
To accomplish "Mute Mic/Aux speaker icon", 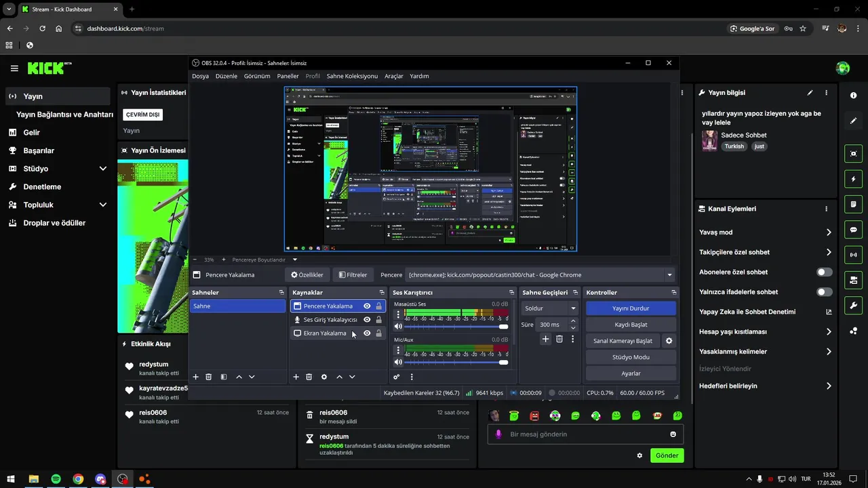I will tap(398, 362).
